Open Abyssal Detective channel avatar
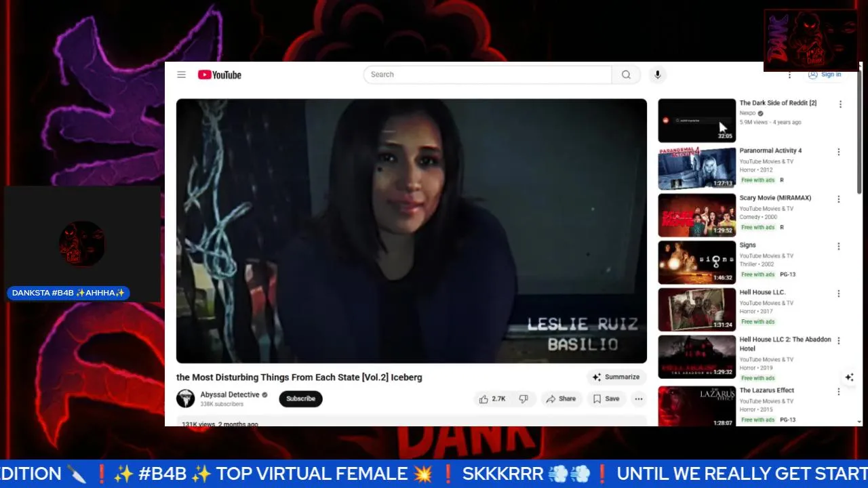 click(186, 399)
